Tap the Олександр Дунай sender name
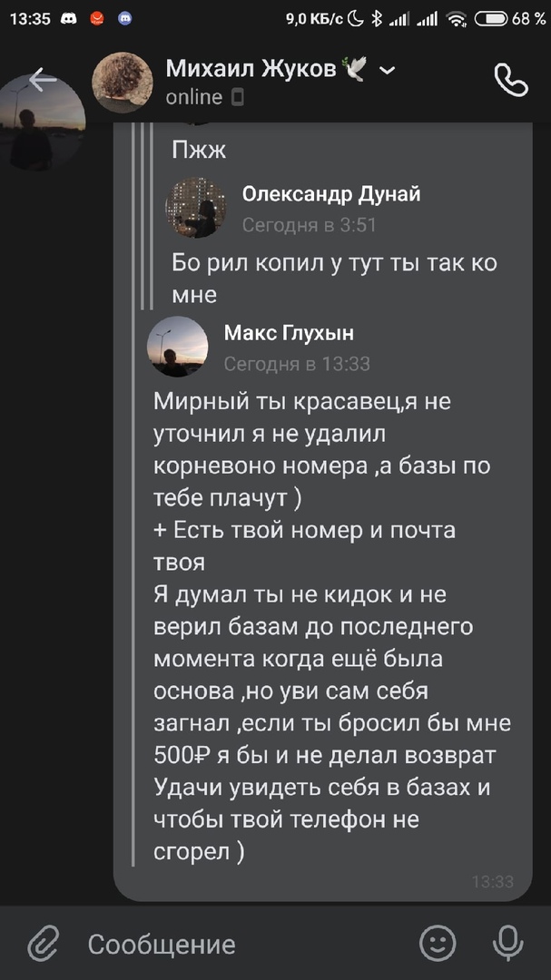551x980 pixels. tap(331, 194)
